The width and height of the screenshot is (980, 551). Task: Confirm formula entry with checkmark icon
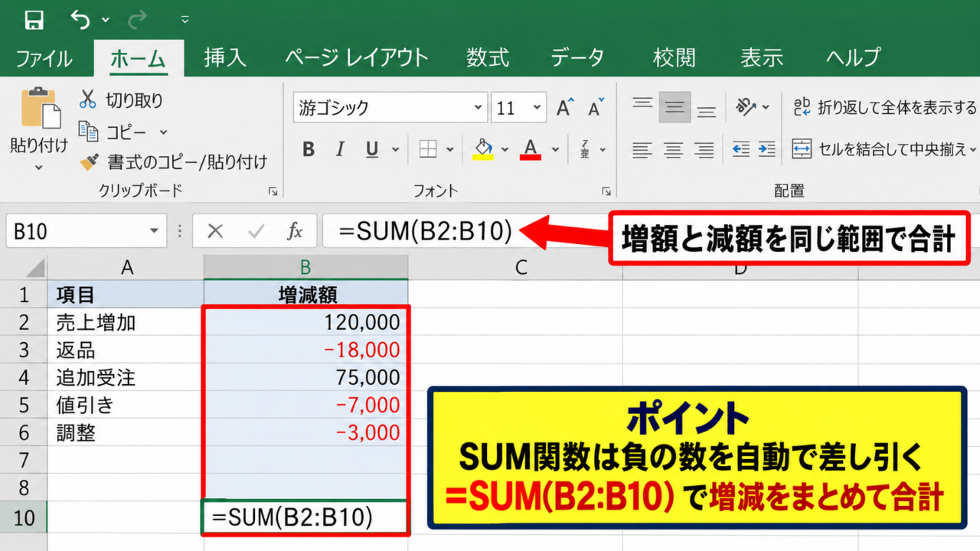256,231
